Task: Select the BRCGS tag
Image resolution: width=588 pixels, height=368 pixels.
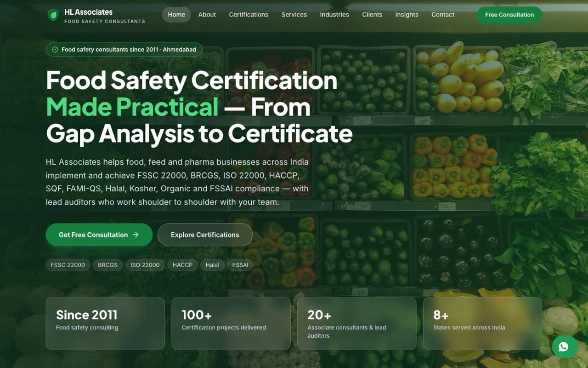Action: pyautogui.click(x=107, y=265)
